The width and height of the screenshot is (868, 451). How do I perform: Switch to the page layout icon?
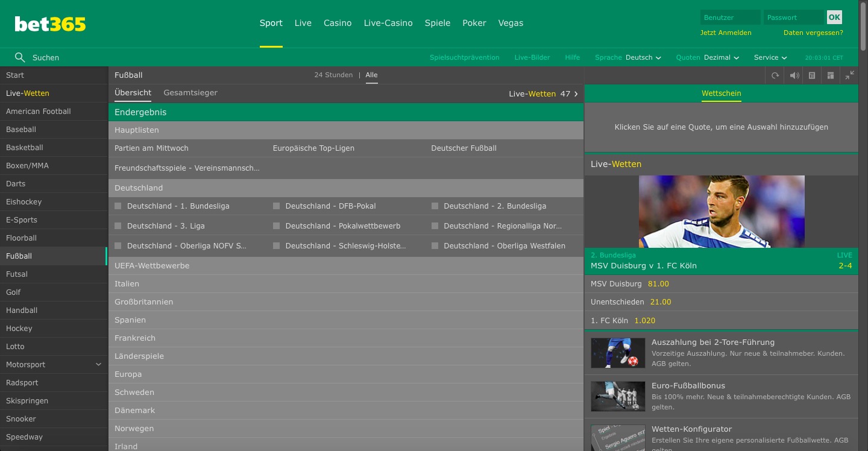[831, 75]
